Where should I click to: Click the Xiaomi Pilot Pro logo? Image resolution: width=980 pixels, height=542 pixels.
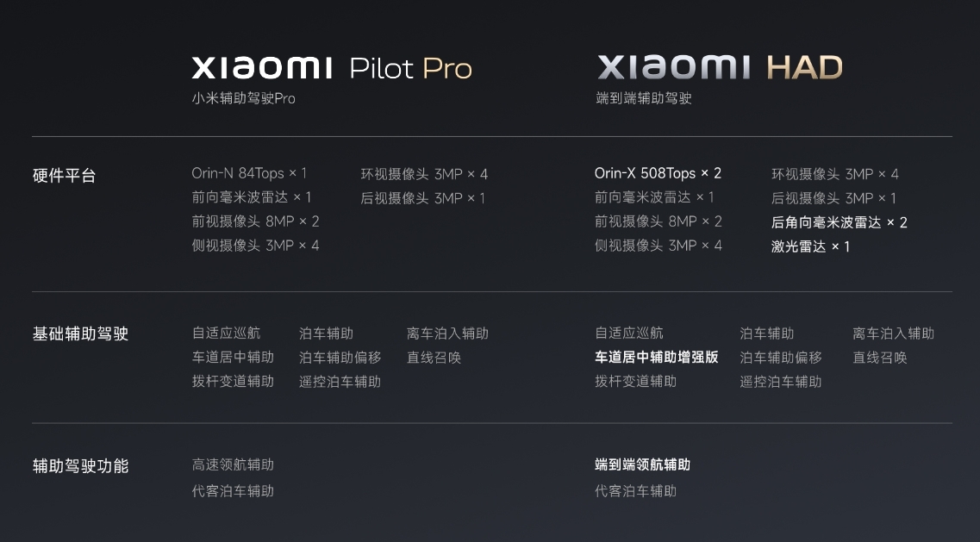[332, 67]
